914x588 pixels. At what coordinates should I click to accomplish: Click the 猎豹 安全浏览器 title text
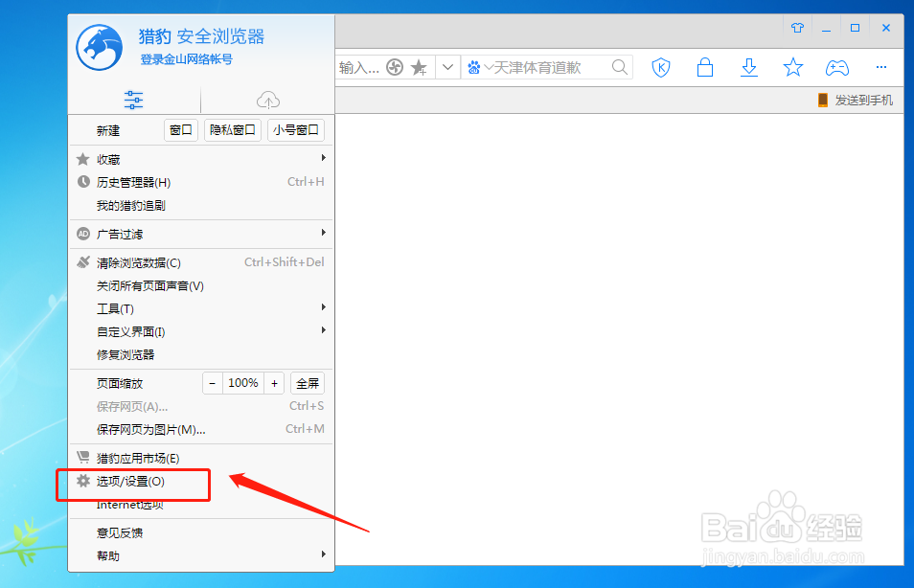(201, 36)
